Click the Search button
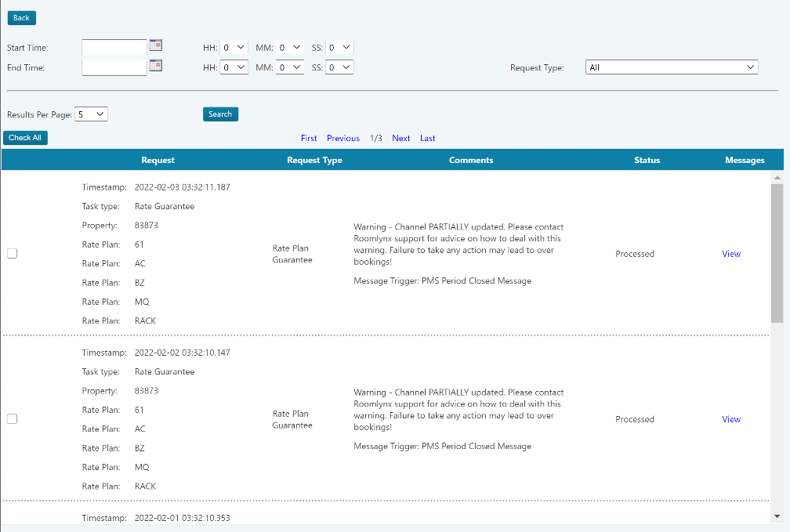This screenshot has width=790, height=532. tap(221, 114)
